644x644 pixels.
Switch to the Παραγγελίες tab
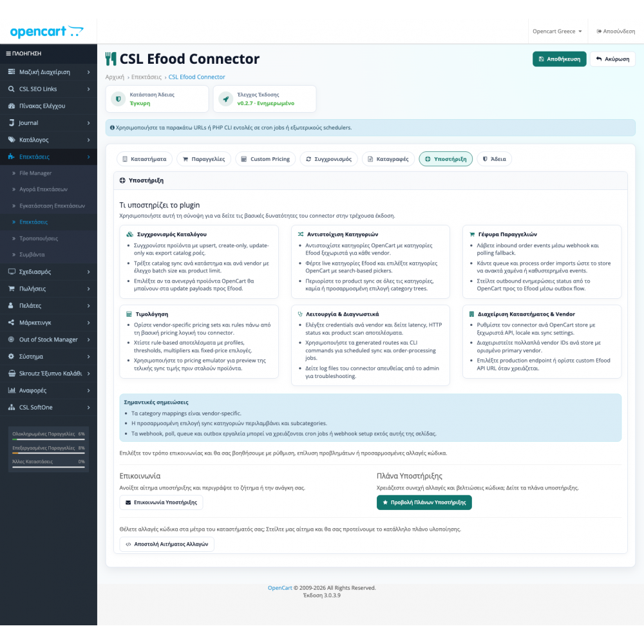(204, 159)
